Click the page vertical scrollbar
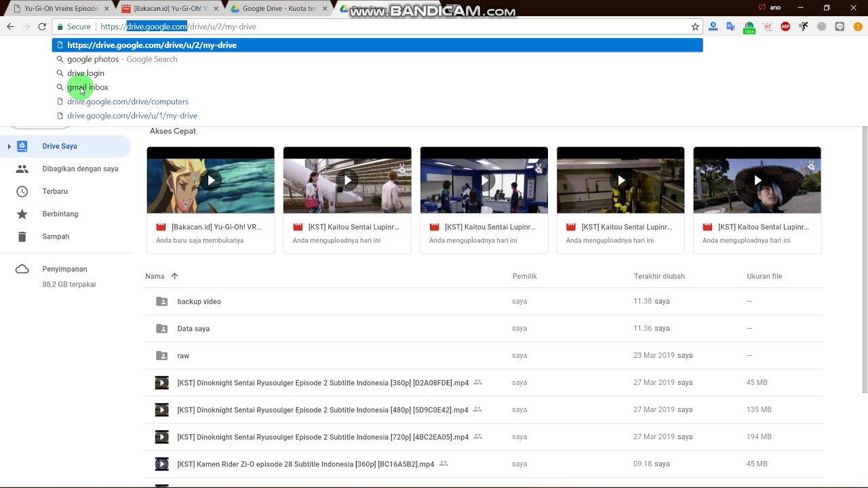Viewport: 868px width, 488px height. 865,260
